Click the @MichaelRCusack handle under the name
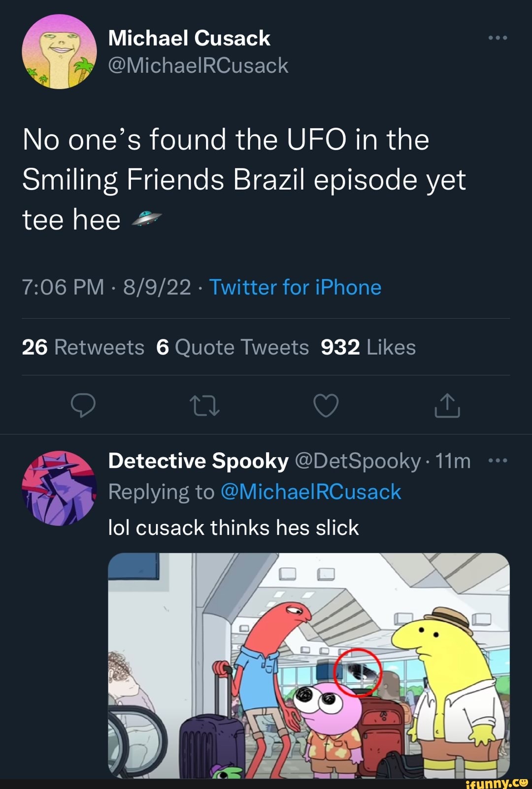This screenshot has width=532, height=789. point(198,66)
